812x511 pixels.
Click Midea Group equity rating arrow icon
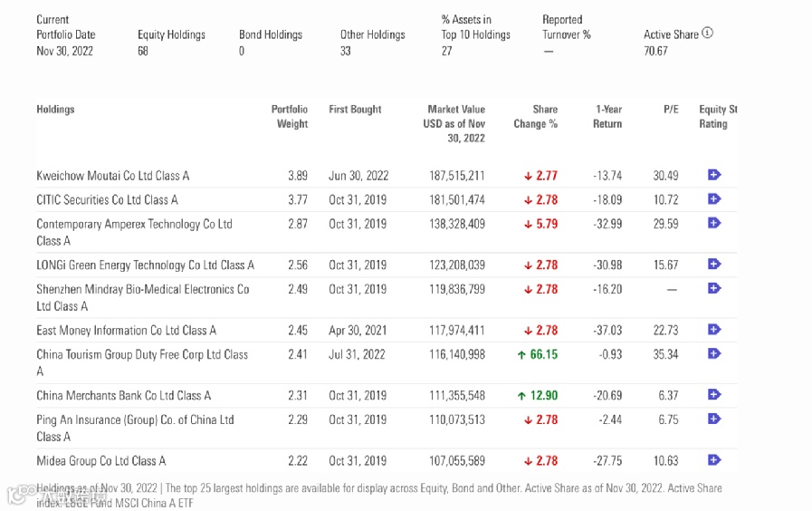click(713, 460)
